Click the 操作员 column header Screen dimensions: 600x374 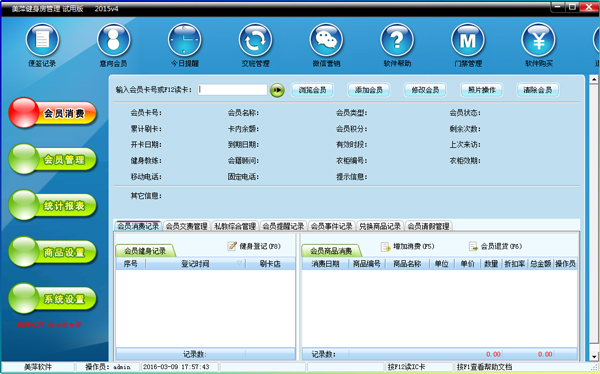565,264
